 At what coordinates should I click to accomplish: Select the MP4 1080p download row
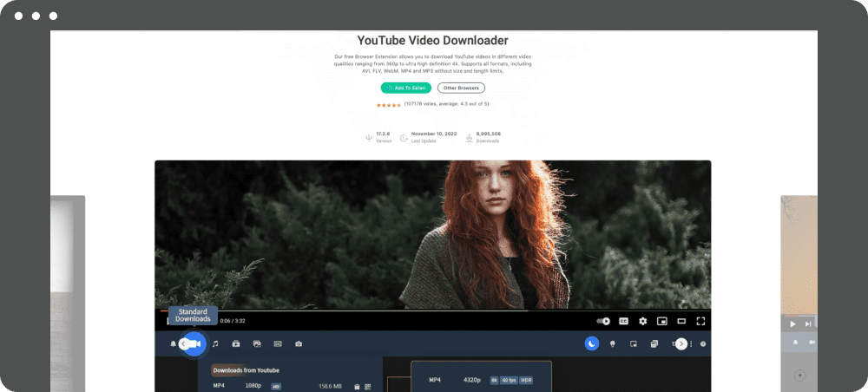293,387
